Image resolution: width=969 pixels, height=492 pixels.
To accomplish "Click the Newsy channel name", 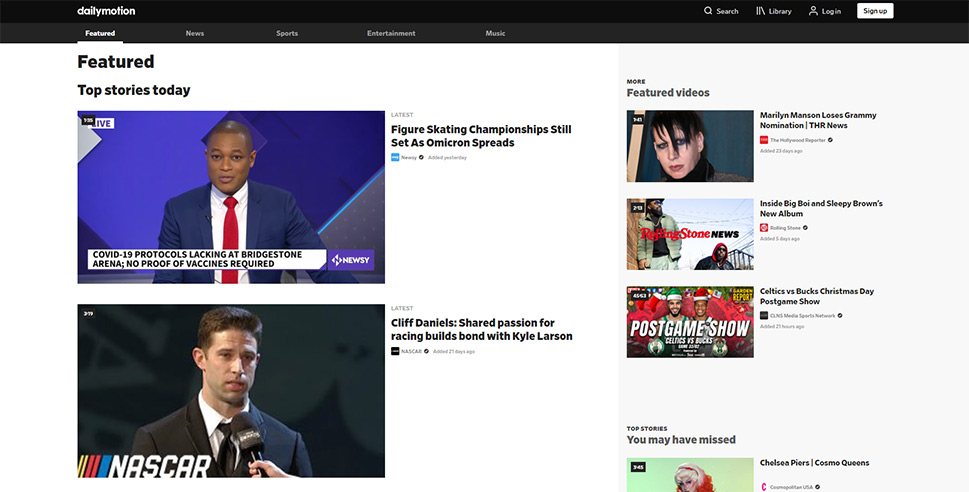I will [408, 158].
